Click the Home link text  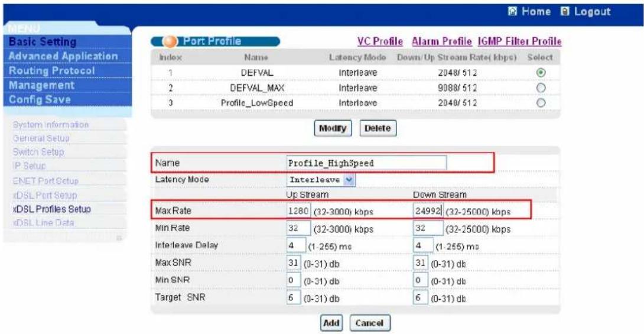[536, 11]
